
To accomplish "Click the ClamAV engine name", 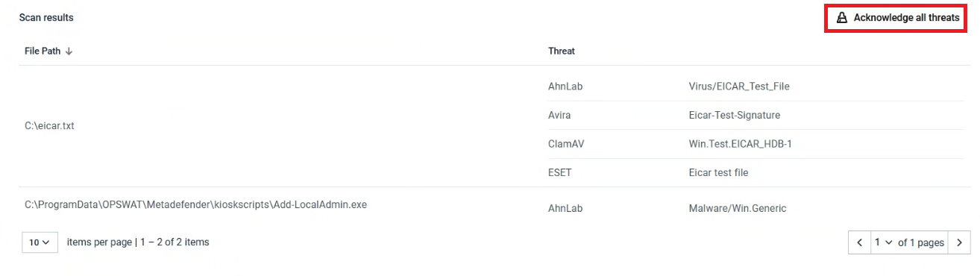I will point(565,144).
